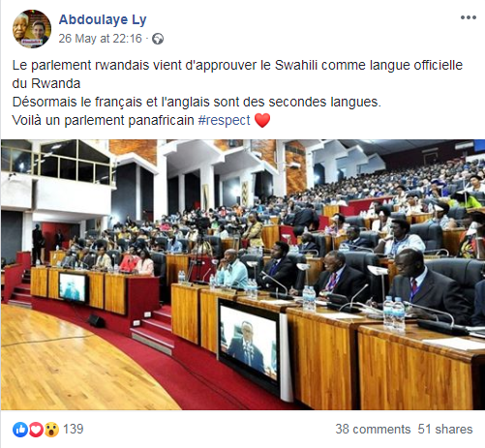Click the man in the light blue shirt

[x=230, y=269]
